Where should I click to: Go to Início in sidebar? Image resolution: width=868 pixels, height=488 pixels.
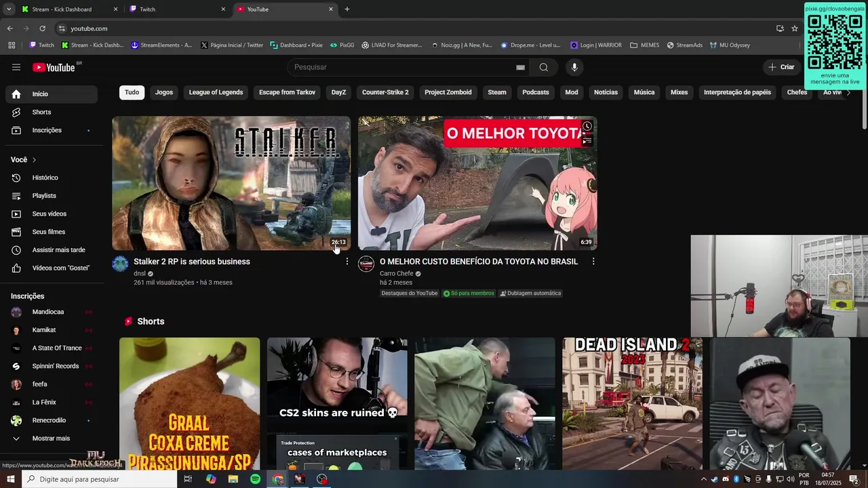52,94
